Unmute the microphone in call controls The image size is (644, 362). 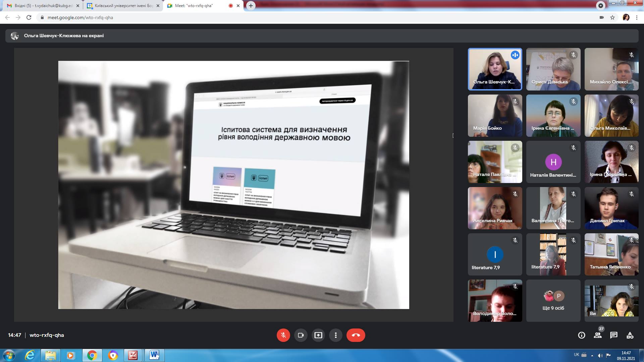tap(283, 335)
